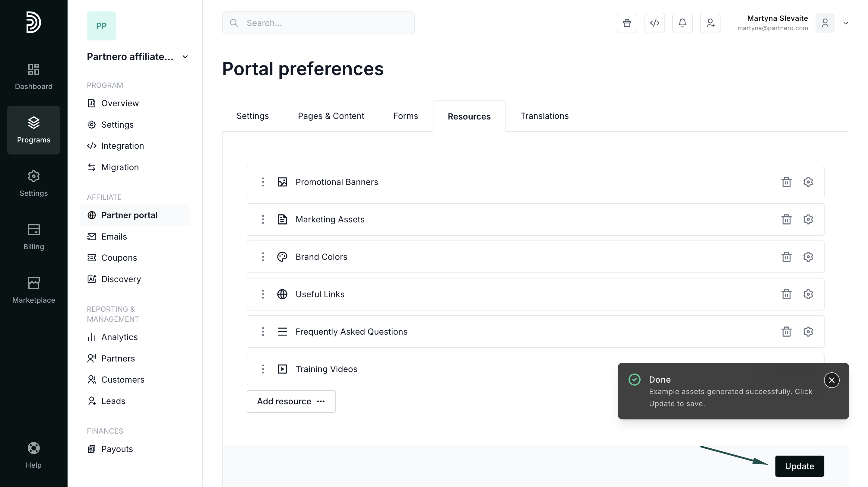Viewport: 868px width, 487px height.
Task: Dismiss the Done notification toast
Action: pos(831,380)
